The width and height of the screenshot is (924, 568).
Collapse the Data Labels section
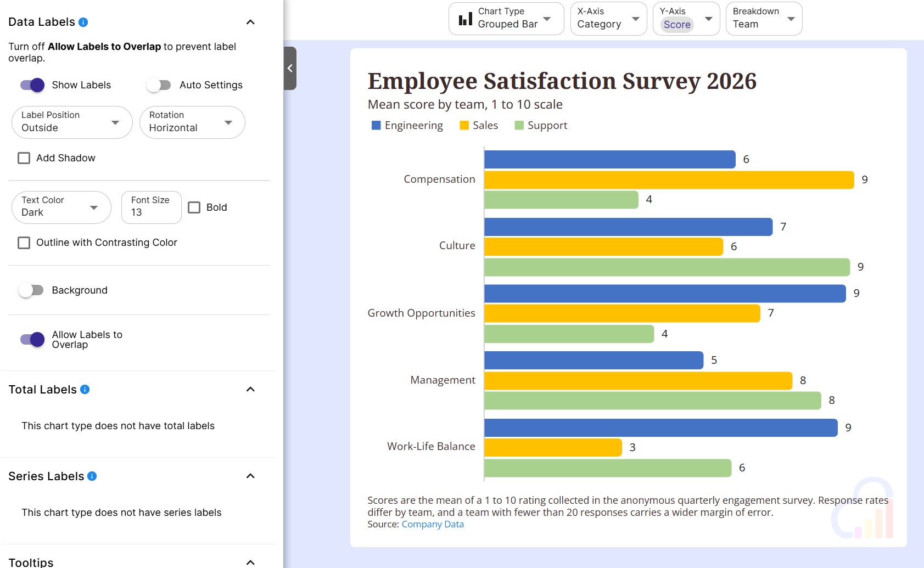point(250,22)
